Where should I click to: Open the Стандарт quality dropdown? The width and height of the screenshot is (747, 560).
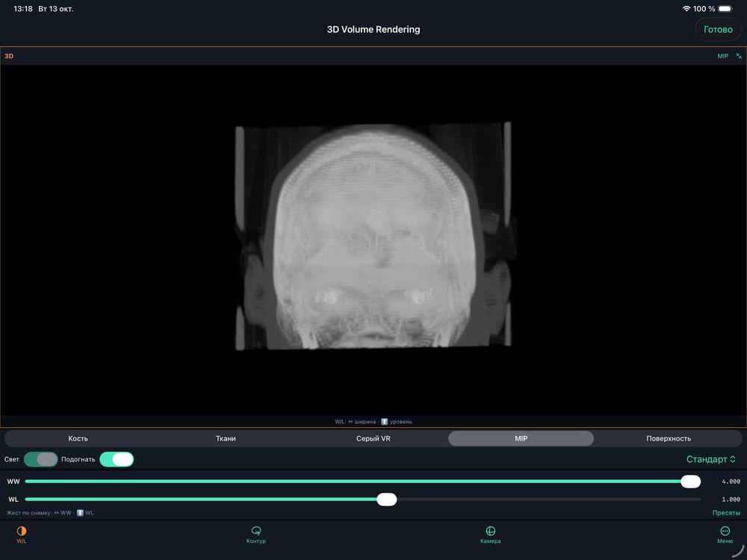(x=711, y=459)
